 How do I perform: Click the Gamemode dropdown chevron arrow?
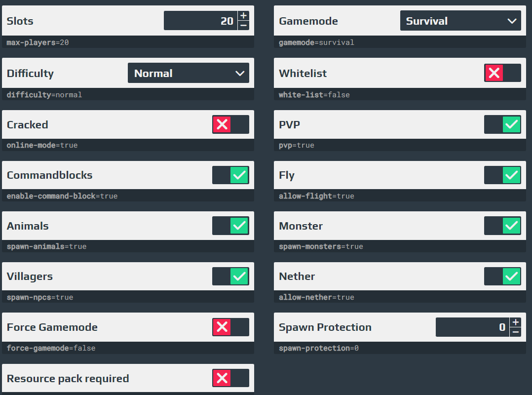pos(512,21)
